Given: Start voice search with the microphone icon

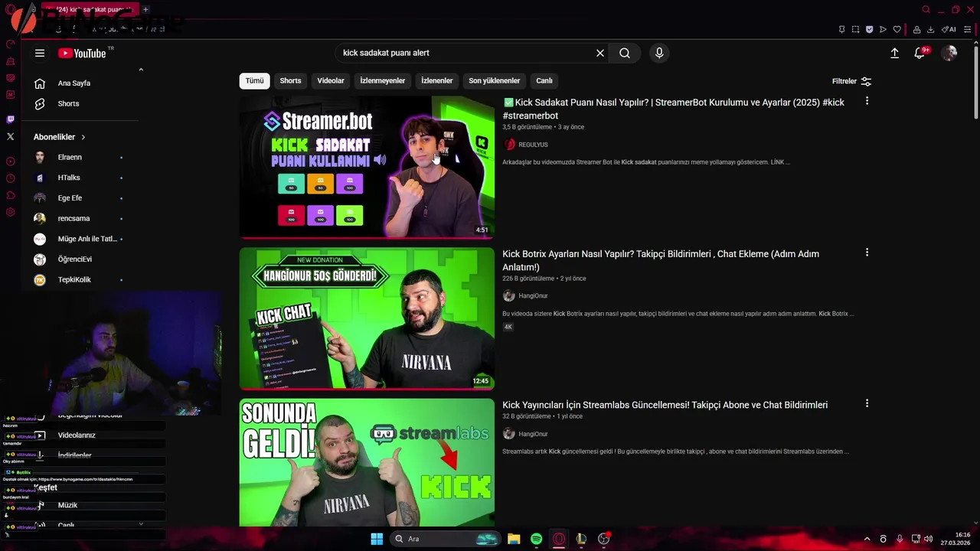Looking at the screenshot, I should click(x=659, y=53).
